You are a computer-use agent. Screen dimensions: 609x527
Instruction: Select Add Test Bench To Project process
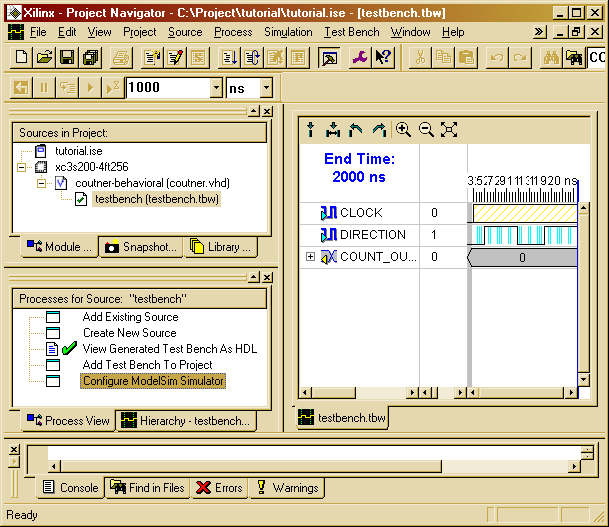148,365
